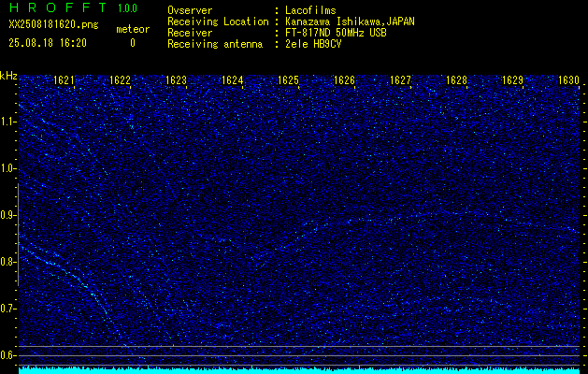588x374 pixels.
Task: Click the 1625 time marker
Action: click(x=288, y=80)
